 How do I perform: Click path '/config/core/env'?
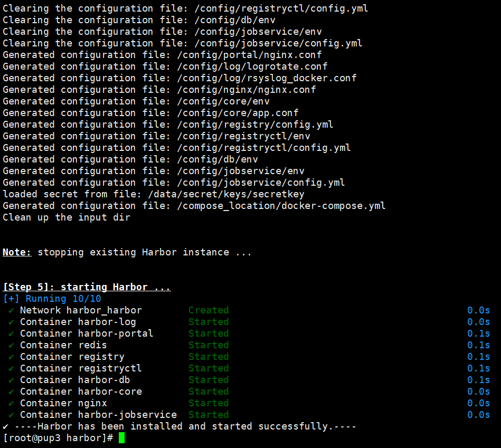click(223, 101)
